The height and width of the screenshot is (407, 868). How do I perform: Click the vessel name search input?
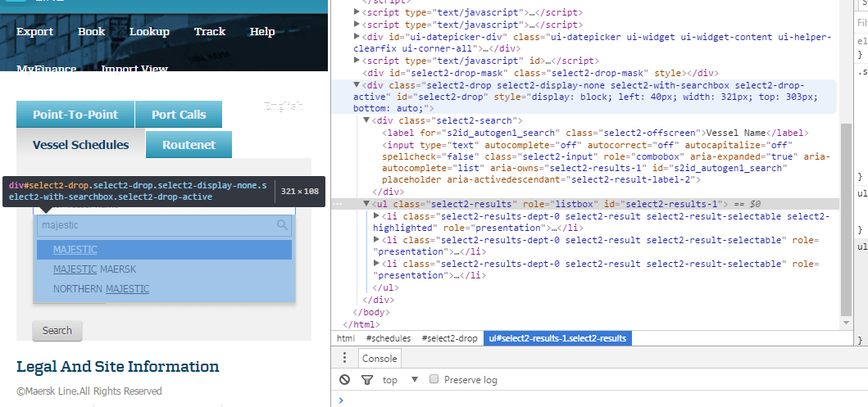tap(156, 225)
